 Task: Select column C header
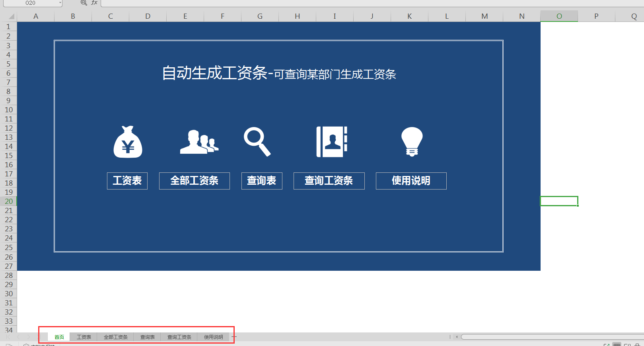[x=111, y=16]
